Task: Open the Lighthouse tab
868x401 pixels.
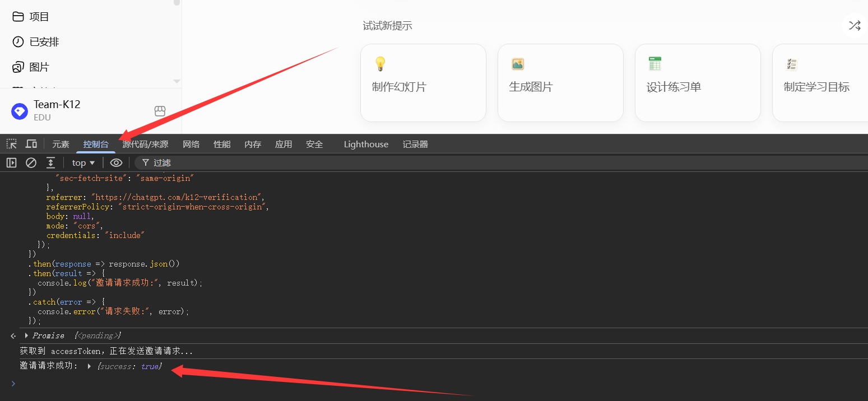Action: pos(366,144)
